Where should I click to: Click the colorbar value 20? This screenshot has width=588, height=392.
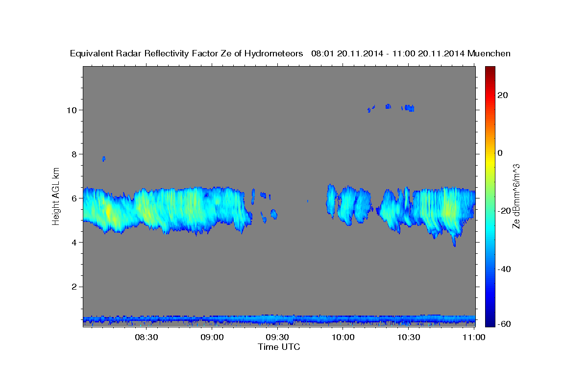tap(503, 95)
